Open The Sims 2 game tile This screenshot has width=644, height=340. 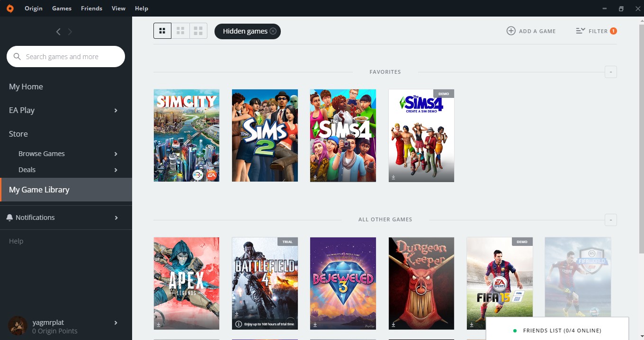265,136
